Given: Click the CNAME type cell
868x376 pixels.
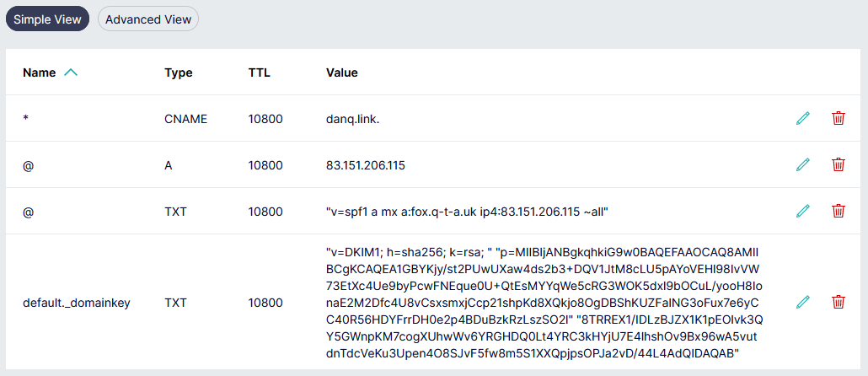Looking at the screenshot, I should [185, 119].
